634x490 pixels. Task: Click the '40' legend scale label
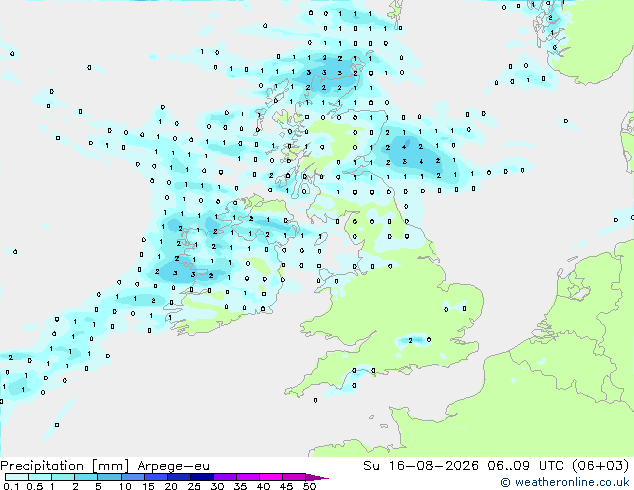tap(263, 486)
